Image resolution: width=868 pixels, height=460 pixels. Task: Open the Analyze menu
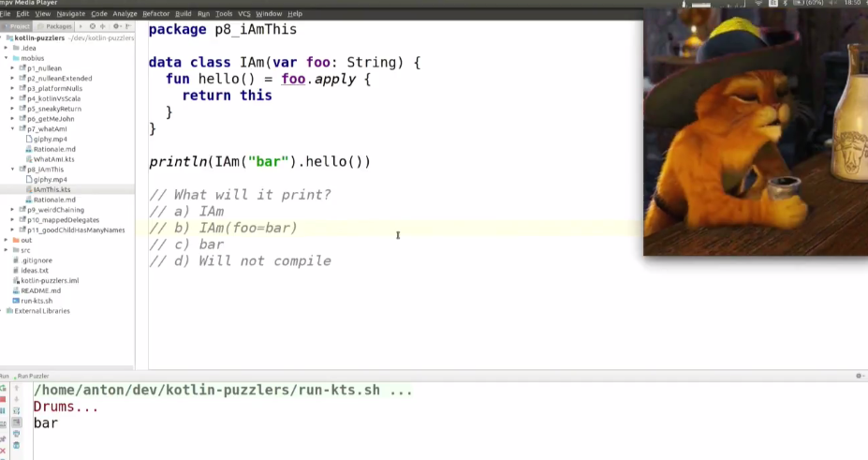[x=125, y=14]
